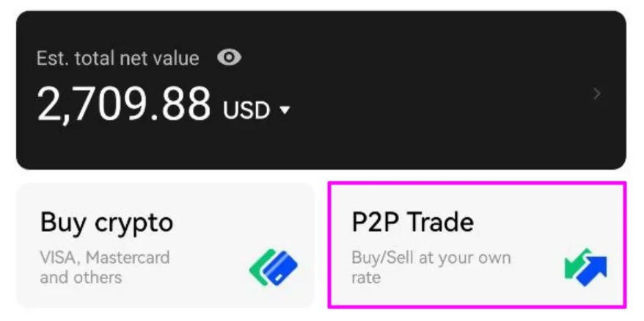Click the word 'Mastercard' in Buy crypto card
This screenshot has height=321, width=644.
pos(128,258)
